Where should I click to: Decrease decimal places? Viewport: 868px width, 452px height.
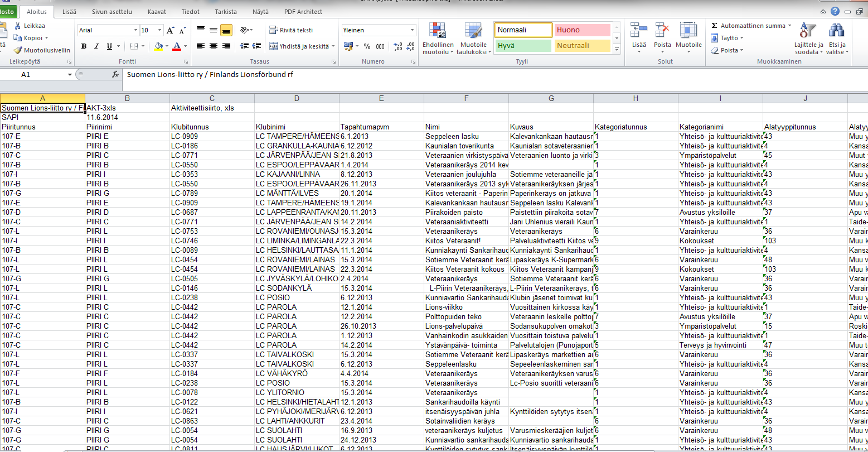(411, 46)
